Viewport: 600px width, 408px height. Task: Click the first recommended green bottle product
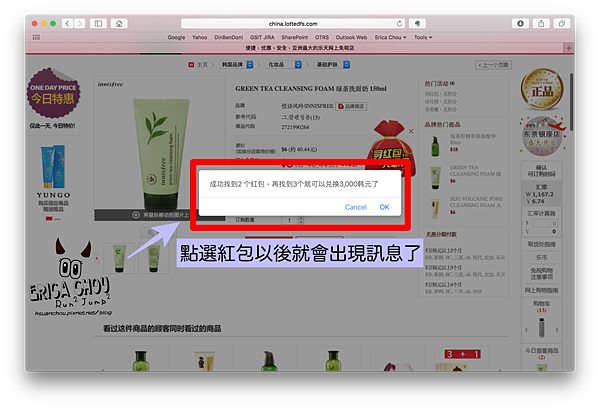(140, 360)
